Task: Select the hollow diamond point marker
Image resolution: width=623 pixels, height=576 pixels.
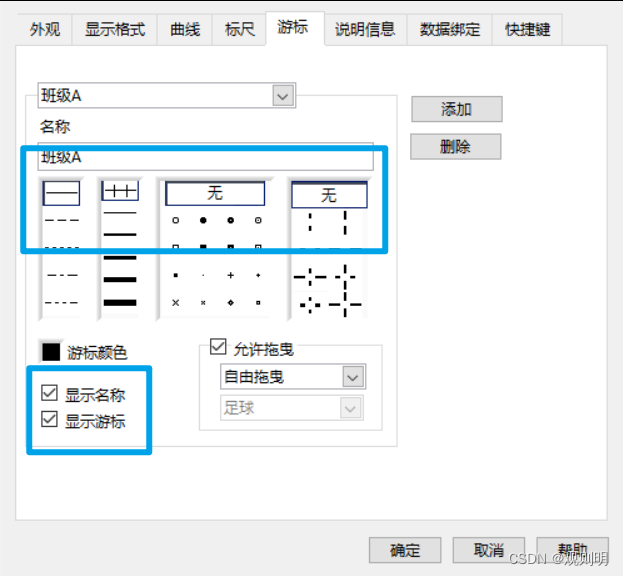Action: tap(230, 303)
